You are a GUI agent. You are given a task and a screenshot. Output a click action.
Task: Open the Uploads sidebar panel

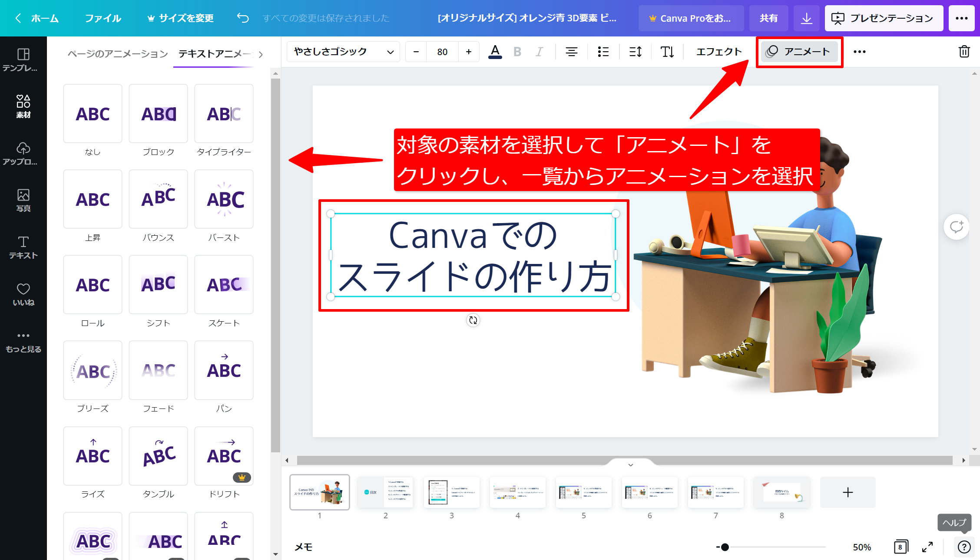(x=23, y=153)
